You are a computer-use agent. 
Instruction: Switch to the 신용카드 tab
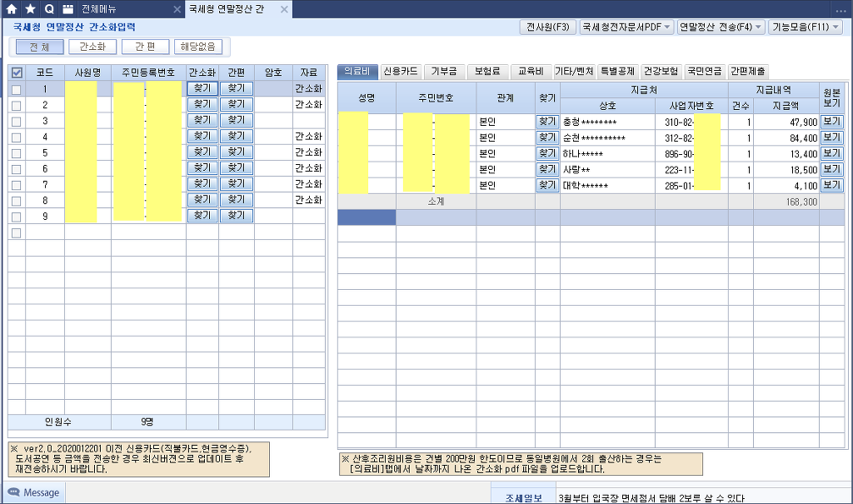(401, 72)
